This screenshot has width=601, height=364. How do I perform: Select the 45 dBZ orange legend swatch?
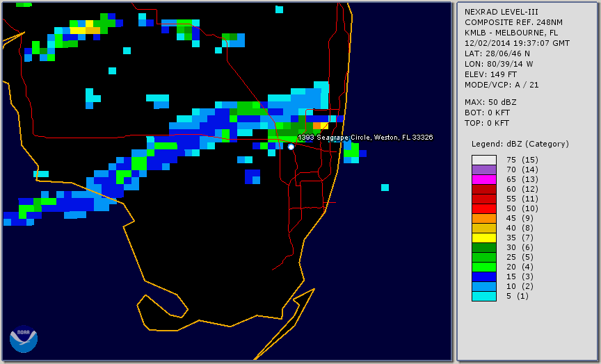484,218
